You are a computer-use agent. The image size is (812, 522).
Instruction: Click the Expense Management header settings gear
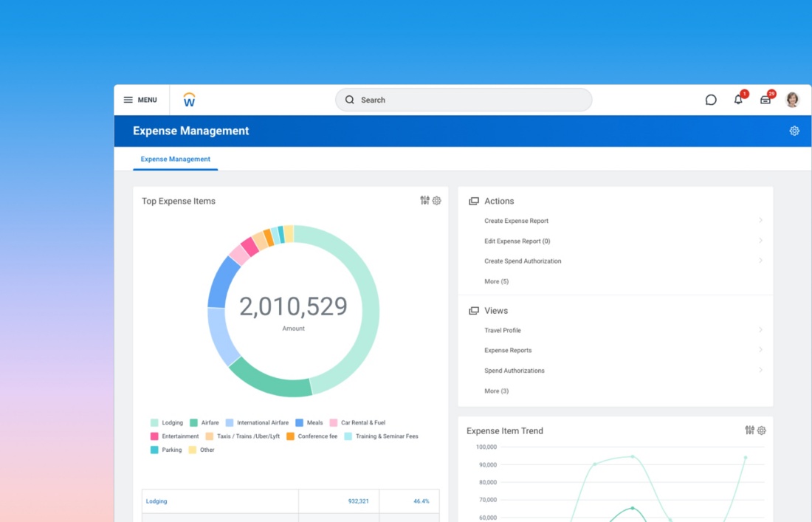click(x=794, y=131)
